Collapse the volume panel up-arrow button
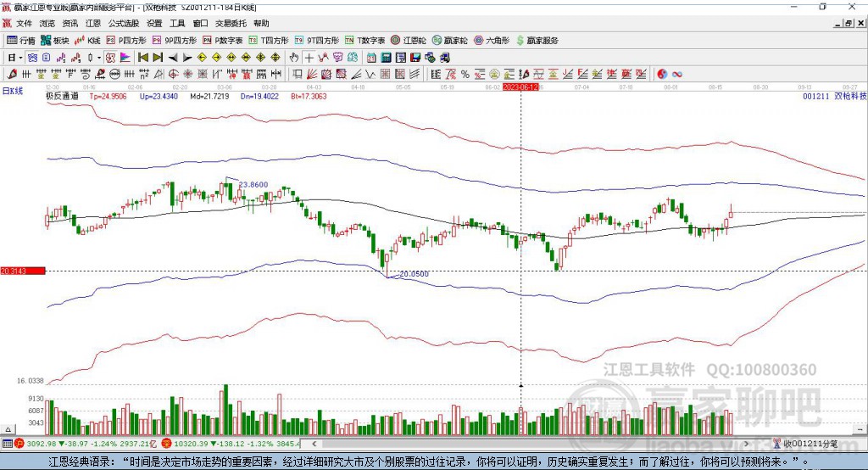The height and width of the screenshot is (470, 868). tap(8, 429)
